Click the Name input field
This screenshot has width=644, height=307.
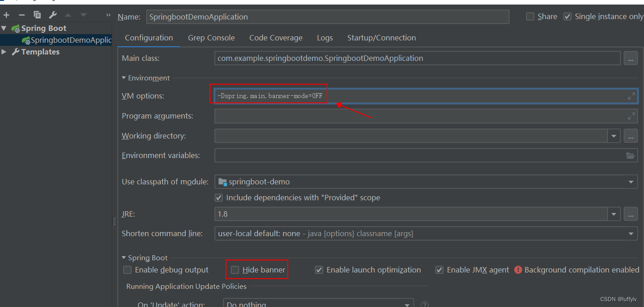coord(328,17)
